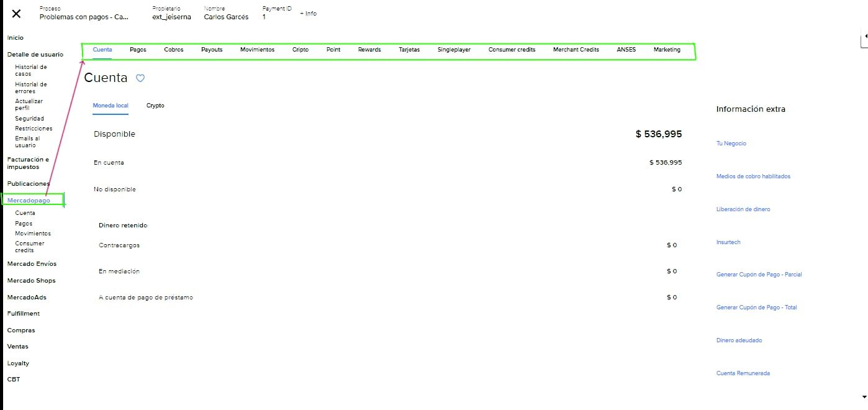Open Historial de casos in sidebar
The image size is (868, 410).
pyautogui.click(x=31, y=70)
